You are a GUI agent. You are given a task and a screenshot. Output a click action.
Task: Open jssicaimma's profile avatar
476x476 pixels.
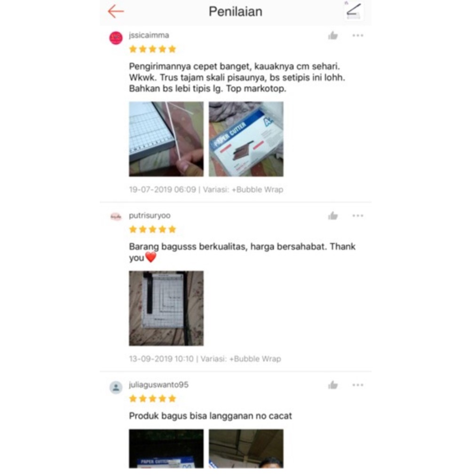(116, 38)
